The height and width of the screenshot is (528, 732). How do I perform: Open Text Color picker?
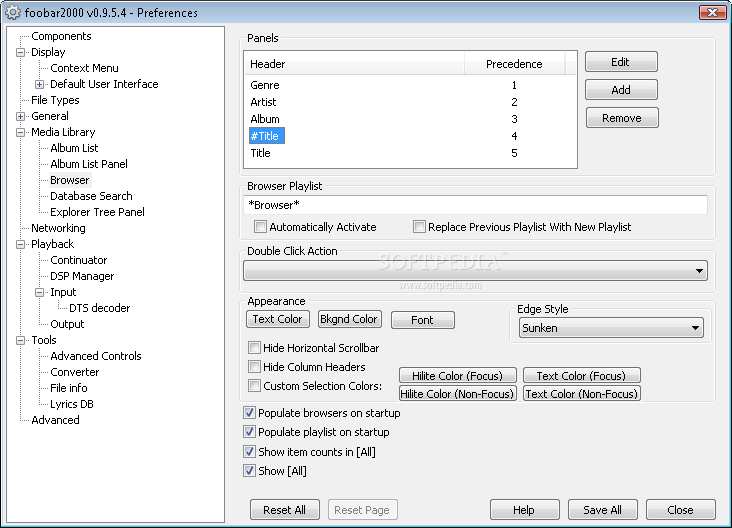click(278, 319)
